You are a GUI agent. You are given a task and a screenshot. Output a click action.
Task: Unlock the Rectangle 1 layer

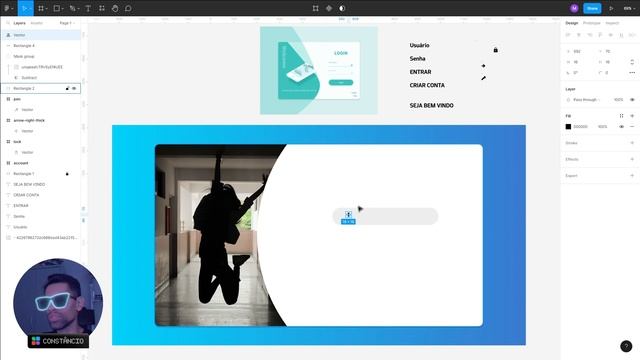tap(67, 174)
